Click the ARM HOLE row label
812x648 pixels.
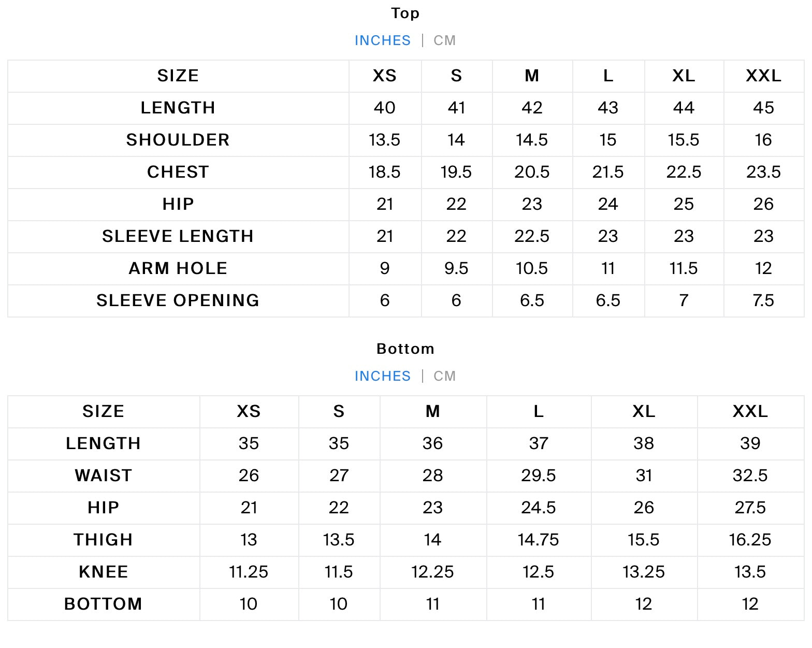pyautogui.click(x=178, y=268)
